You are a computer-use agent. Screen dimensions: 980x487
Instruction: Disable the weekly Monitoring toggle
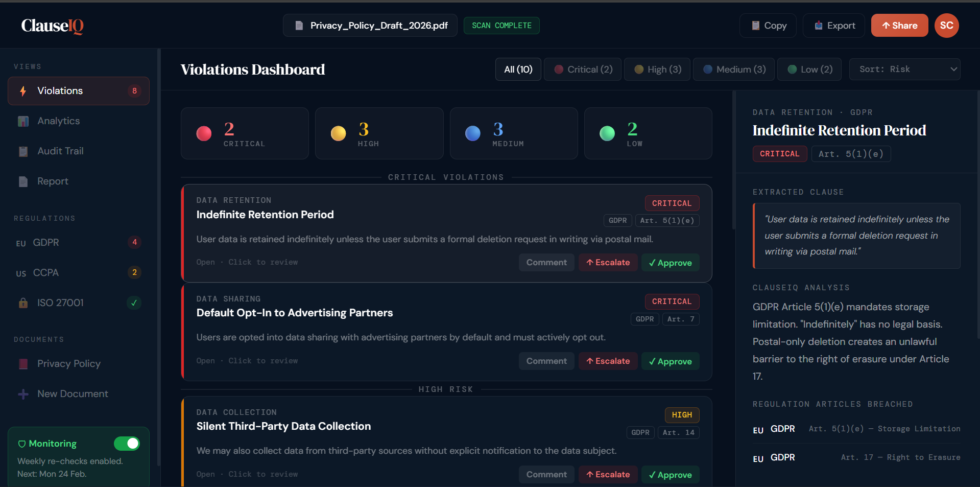[x=127, y=444]
